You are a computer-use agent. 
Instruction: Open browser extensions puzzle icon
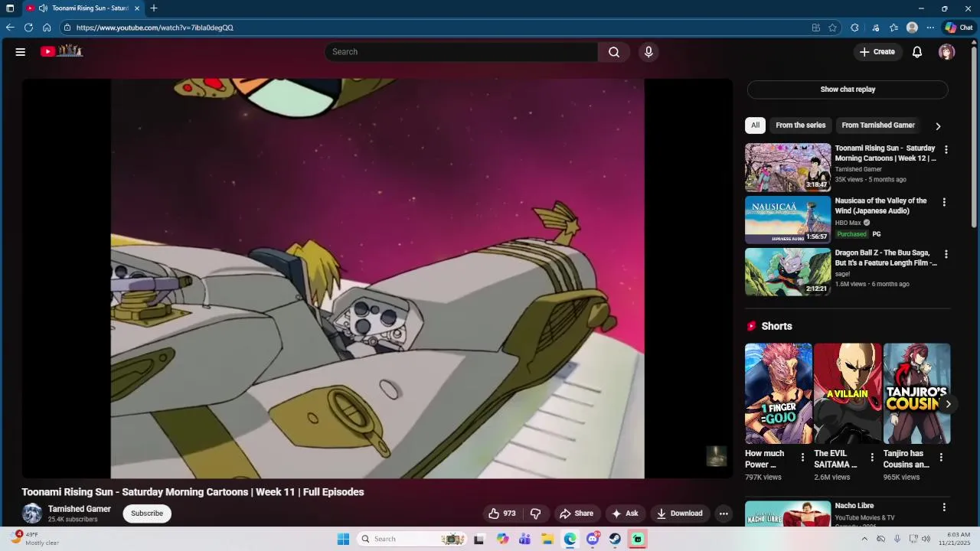coord(854,28)
